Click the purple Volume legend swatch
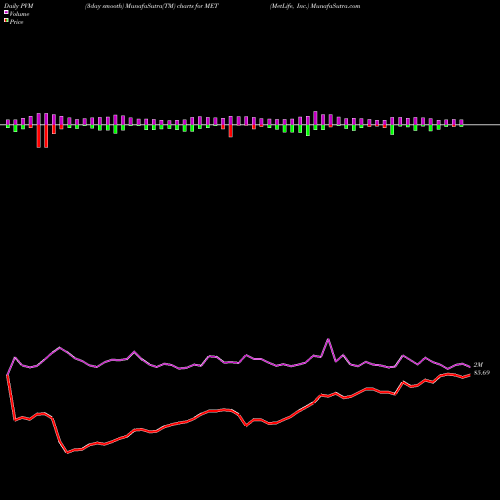This screenshot has width=500, height=500. pyautogui.click(x=6, y=12)
